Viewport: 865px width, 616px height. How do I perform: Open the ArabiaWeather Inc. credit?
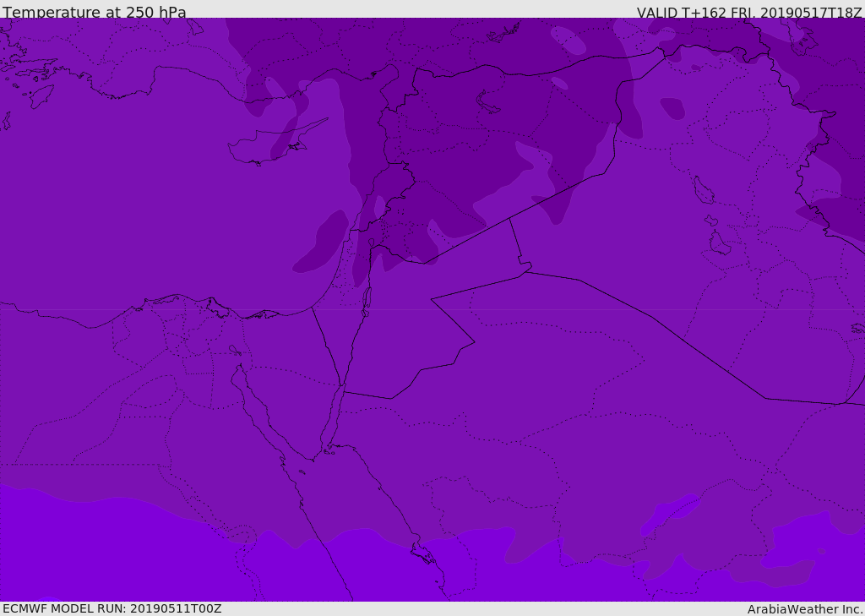(x=805, y=609)
